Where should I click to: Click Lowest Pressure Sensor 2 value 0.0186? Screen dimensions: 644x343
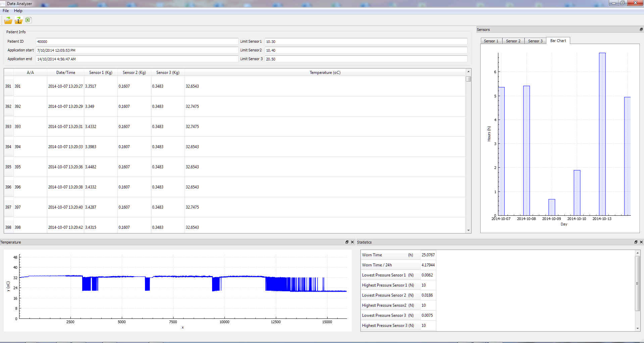(x=428, y=295)
